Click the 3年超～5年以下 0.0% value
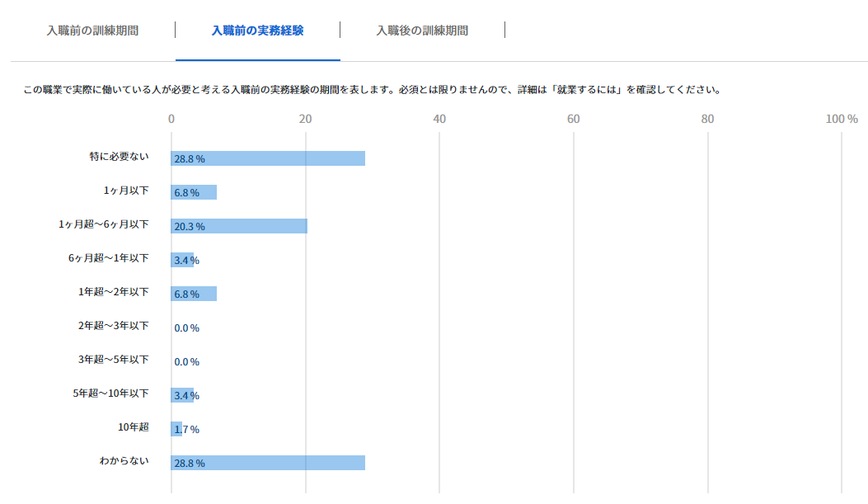Image resolution: width=868 pixels, height=504 pixels. 187,362
